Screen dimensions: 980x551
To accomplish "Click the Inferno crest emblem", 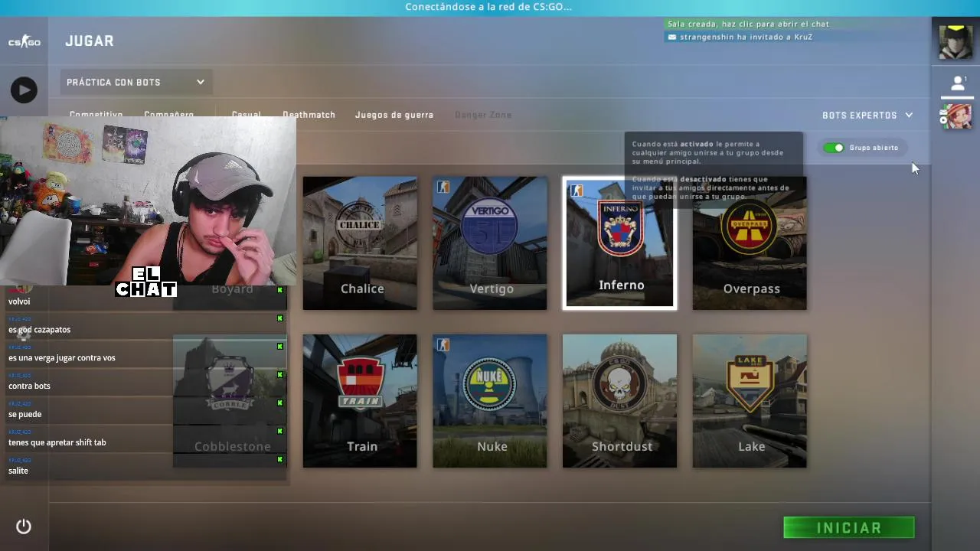I will click(x=620, y=227).
